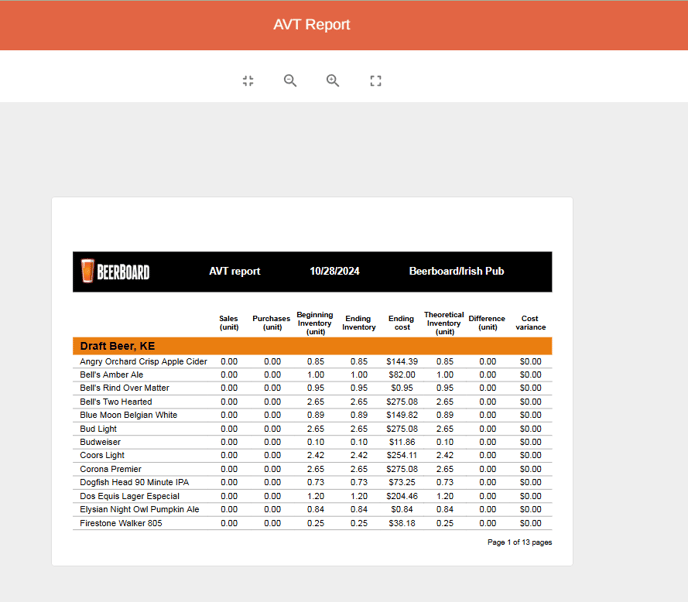
Task: Click the $149.82 ending cost value
Action: [402, 415]
